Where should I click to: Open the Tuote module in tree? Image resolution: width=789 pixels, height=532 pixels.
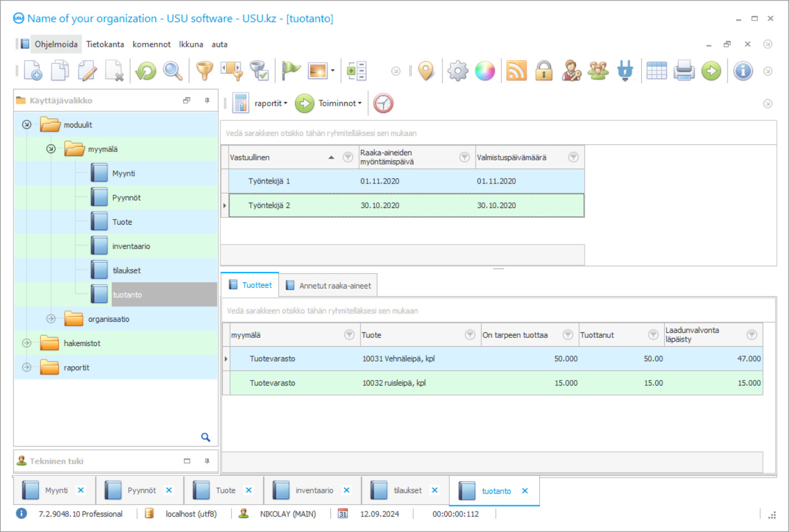coord(122,222)
